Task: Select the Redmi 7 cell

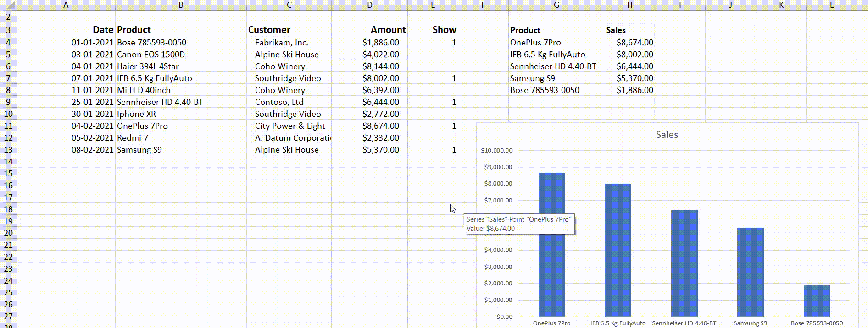Action: pos(181,138)
